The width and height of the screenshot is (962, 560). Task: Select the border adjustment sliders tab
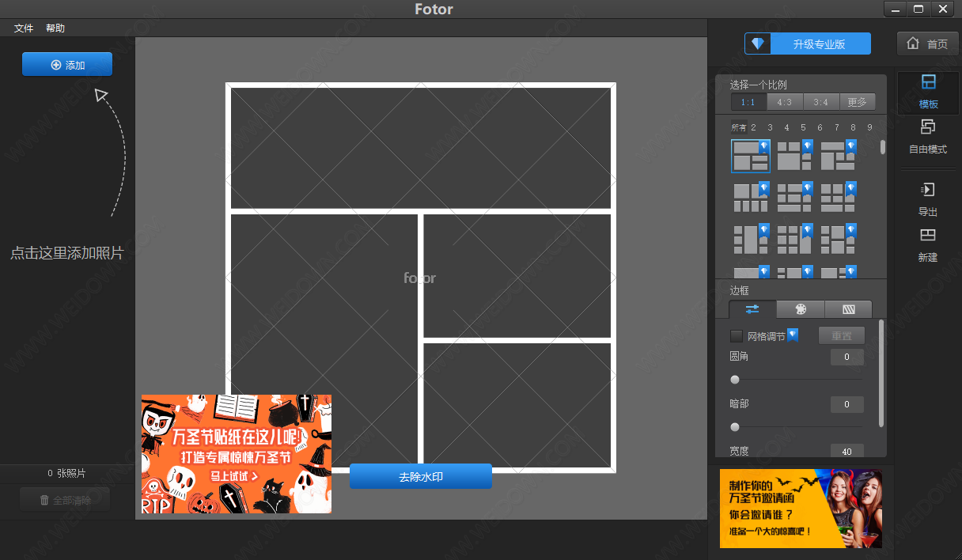[x=752, y=309]
